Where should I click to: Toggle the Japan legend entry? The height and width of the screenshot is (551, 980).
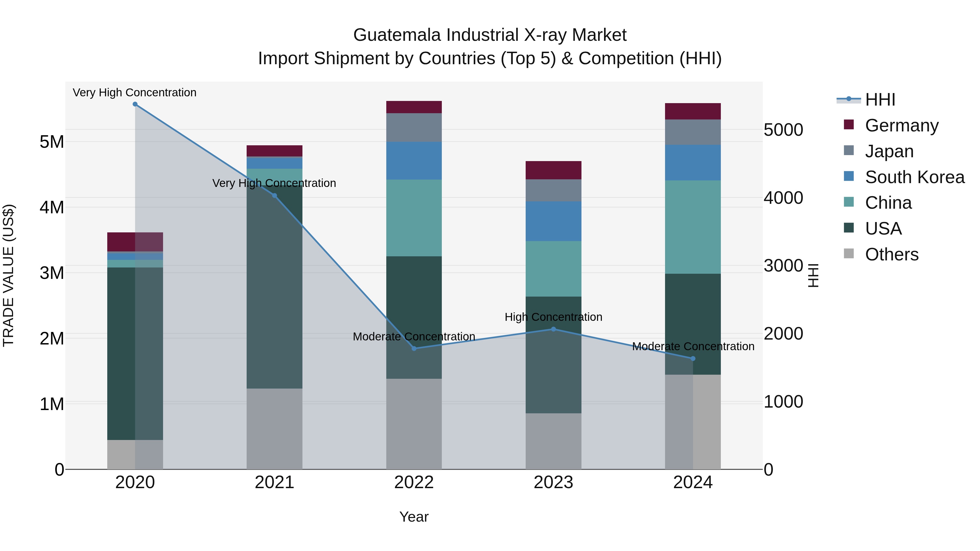(878, 151)
